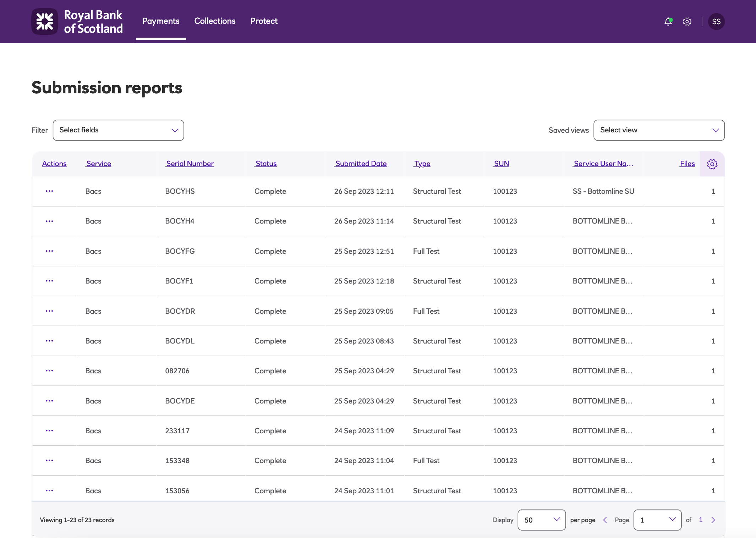
Task: Select serial number BOCYHS cell
Action: tap(180, 191)
